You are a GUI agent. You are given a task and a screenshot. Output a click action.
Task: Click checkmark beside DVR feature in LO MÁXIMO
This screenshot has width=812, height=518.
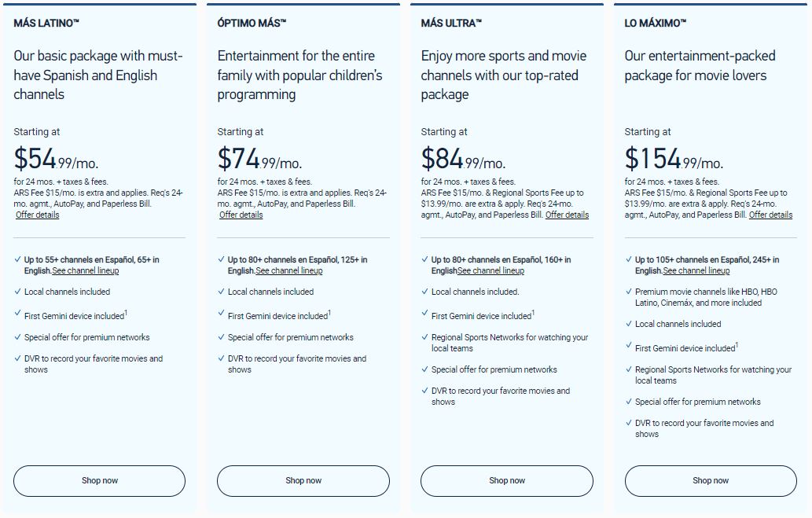point(628,423)
